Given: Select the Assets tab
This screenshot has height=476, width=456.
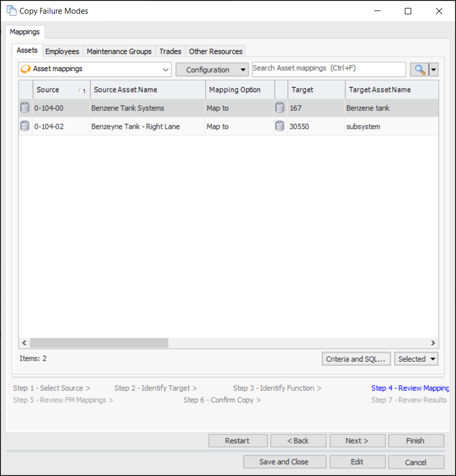Looking at the screenshot, I should coord(27,51).
